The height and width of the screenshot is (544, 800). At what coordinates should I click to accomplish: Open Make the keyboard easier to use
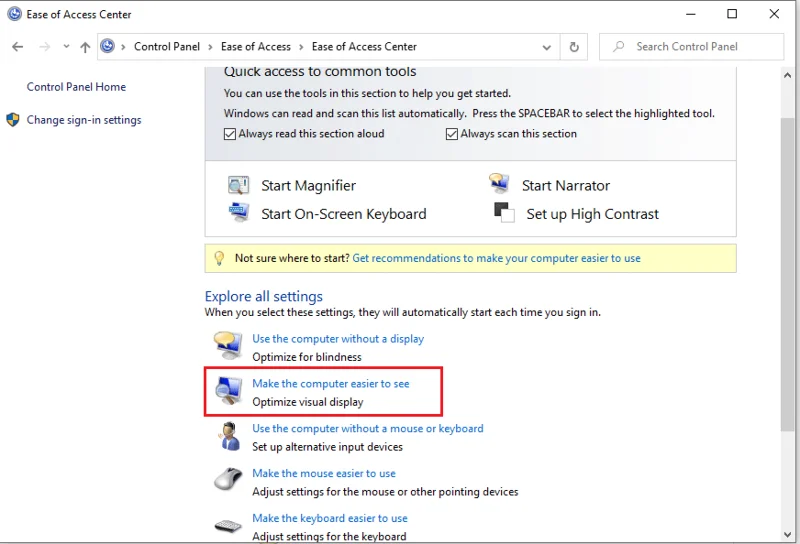tap(330, 518)
